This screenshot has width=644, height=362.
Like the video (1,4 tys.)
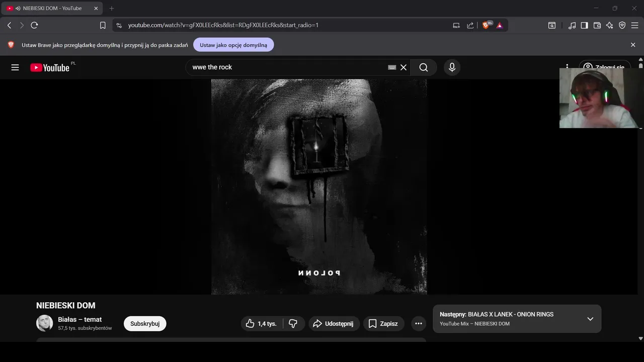262,324
